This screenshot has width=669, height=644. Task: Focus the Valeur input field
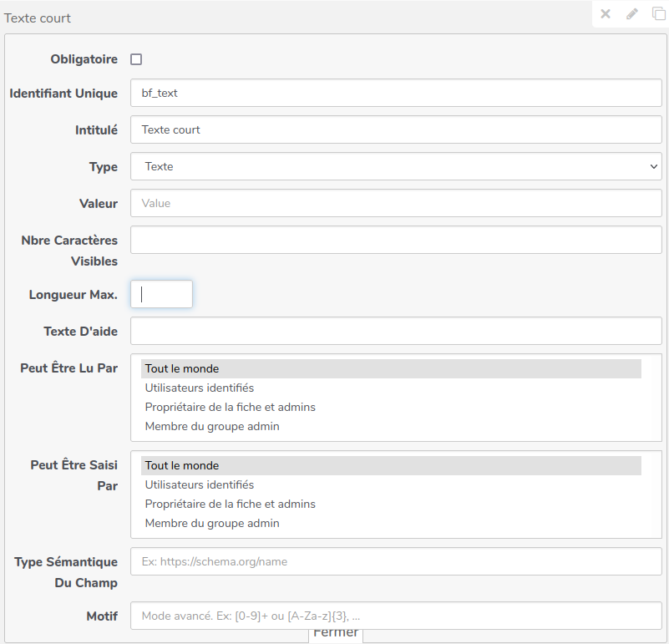coord(396,203)
